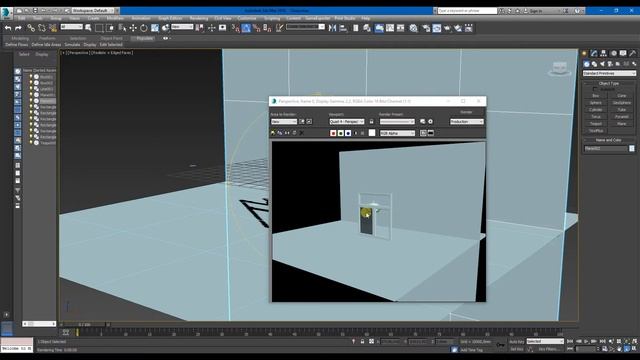This screenshot has height=360, width=640.
Task: Click the Undo arrow in main toolbar
Action: coord(8,28)
